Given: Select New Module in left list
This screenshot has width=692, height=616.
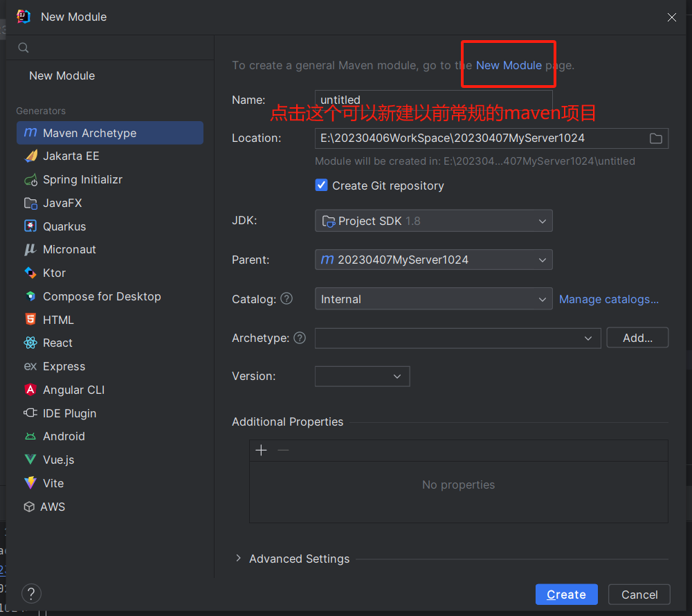Looking at the screenshot, I should click(x=62, y=75).
